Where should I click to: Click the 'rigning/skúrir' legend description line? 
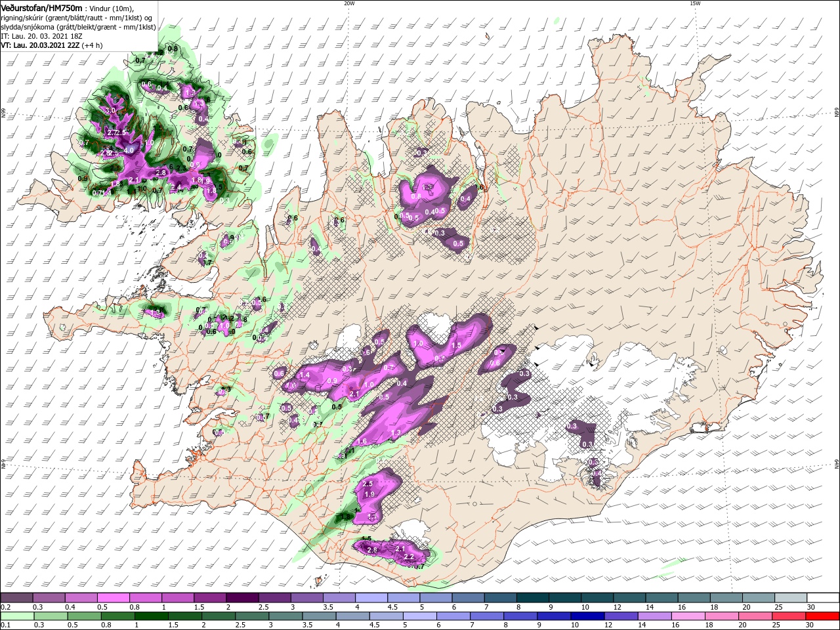(76, 18)
